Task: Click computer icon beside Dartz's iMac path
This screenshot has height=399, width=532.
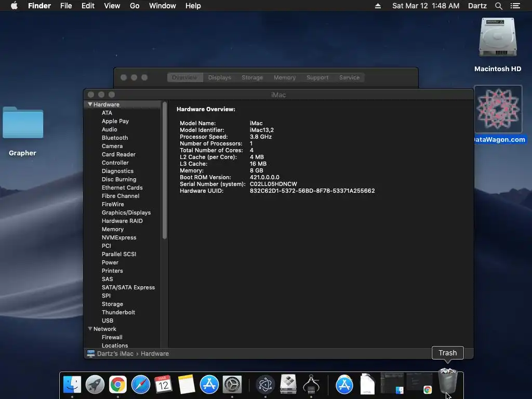Action: (90, 353)
